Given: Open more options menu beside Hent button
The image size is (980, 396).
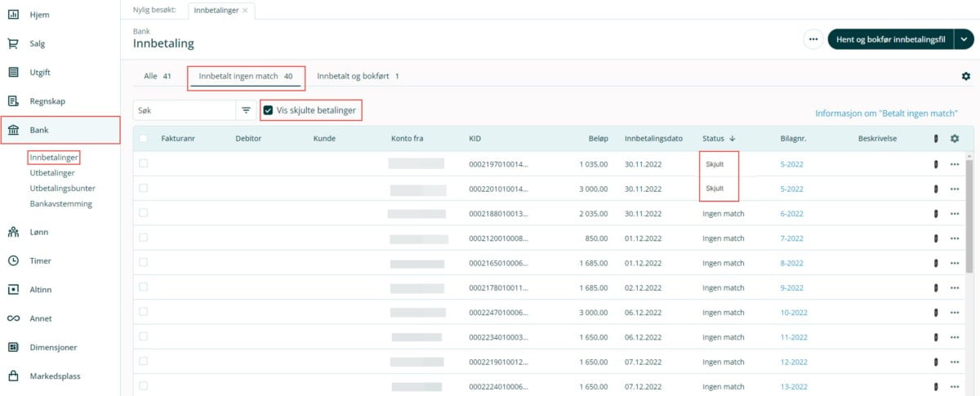Looking at the screenshot, I should (x=813, y=39).
